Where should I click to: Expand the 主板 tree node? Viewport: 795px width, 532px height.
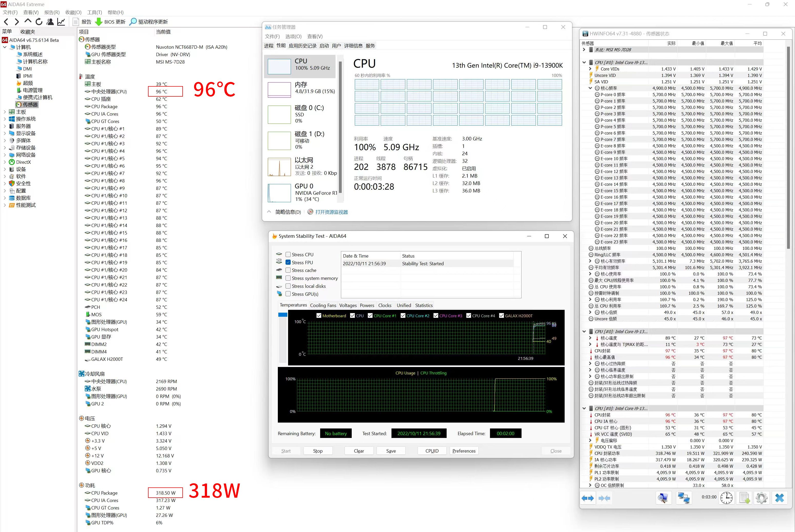[x=5, y=112]
